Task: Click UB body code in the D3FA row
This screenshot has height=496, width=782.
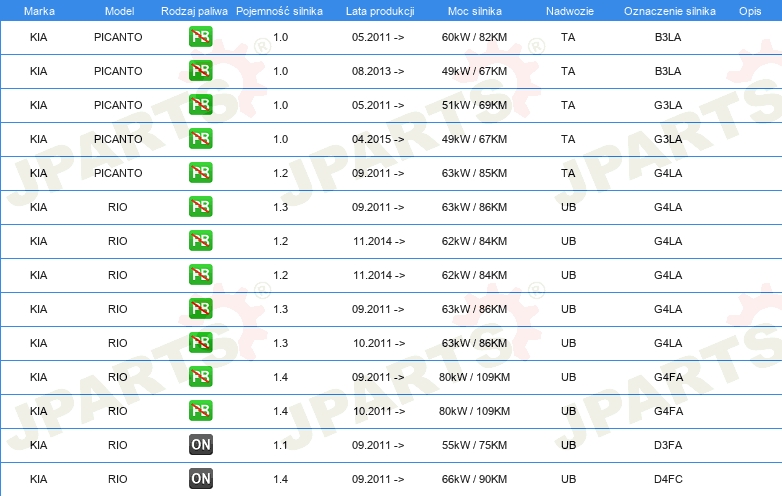Action: [569, 445]
